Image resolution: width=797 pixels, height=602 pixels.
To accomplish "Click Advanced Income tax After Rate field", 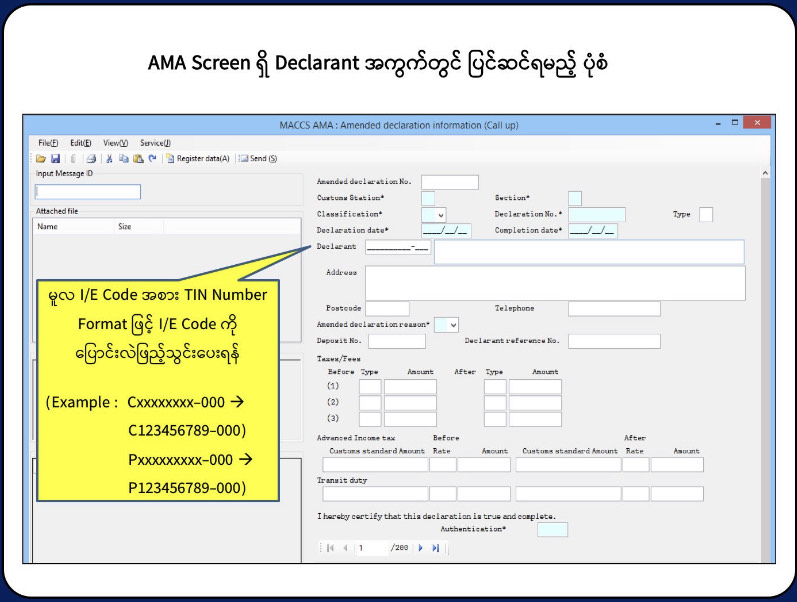I will pyautogui.click(x=636, y=465).
